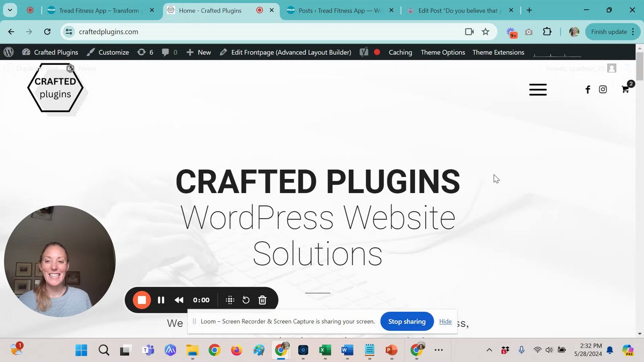Open Crafted Plugins site dashboard menu

50,52
